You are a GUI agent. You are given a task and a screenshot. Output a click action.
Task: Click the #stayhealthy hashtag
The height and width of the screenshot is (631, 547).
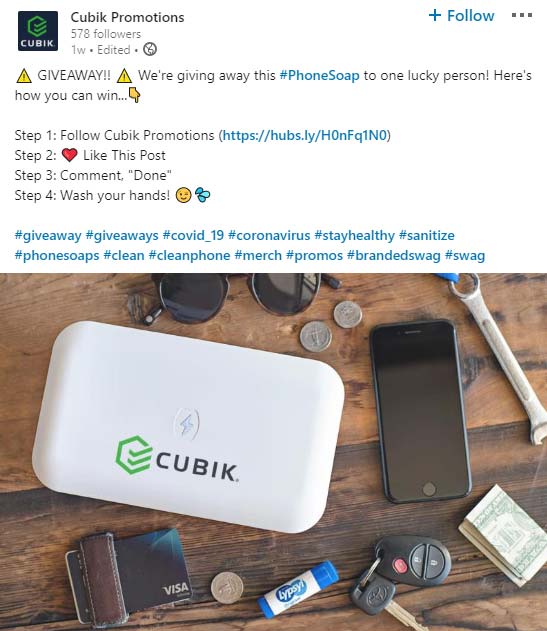[x=354, y=236]
